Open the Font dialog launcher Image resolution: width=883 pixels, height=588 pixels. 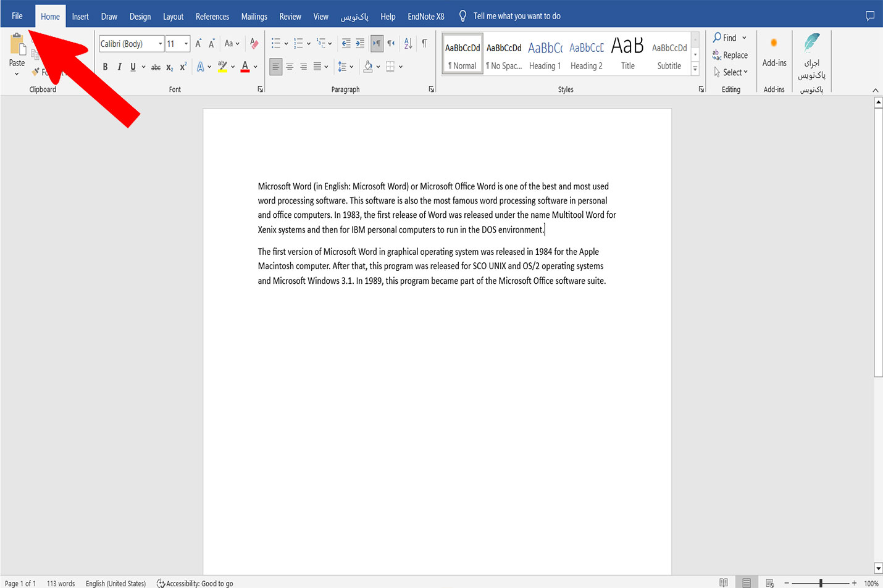coord(261,89)
